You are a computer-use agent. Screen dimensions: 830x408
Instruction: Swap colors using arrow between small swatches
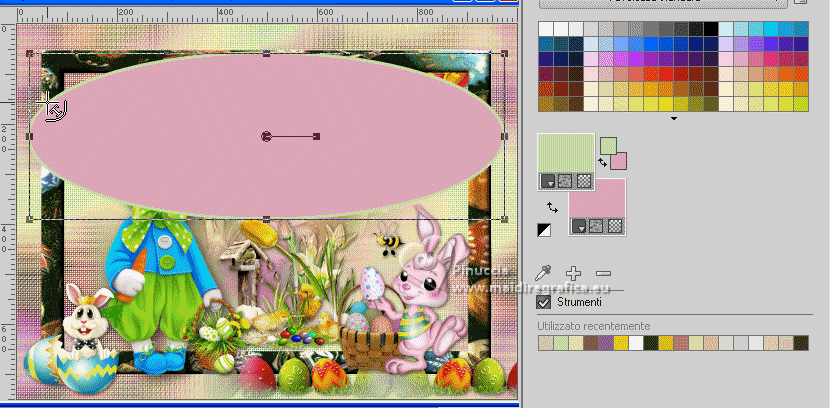pos(602,162)
